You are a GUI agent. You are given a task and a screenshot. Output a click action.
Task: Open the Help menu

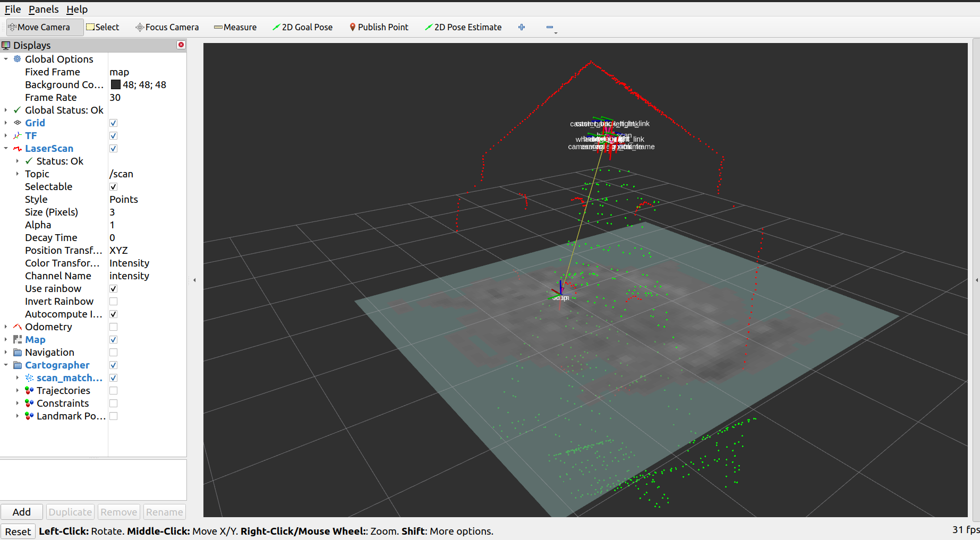coord(77,9)
